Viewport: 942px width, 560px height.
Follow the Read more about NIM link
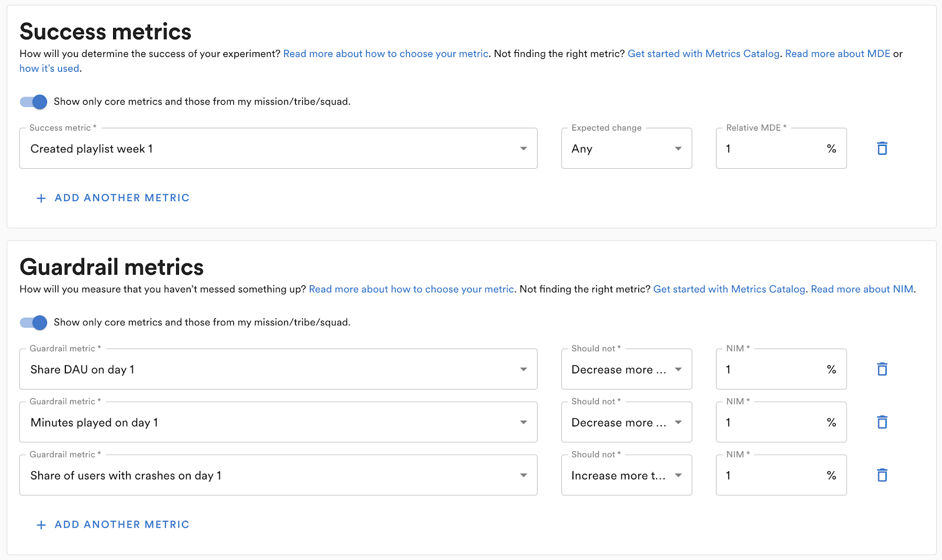pos(862,289)
